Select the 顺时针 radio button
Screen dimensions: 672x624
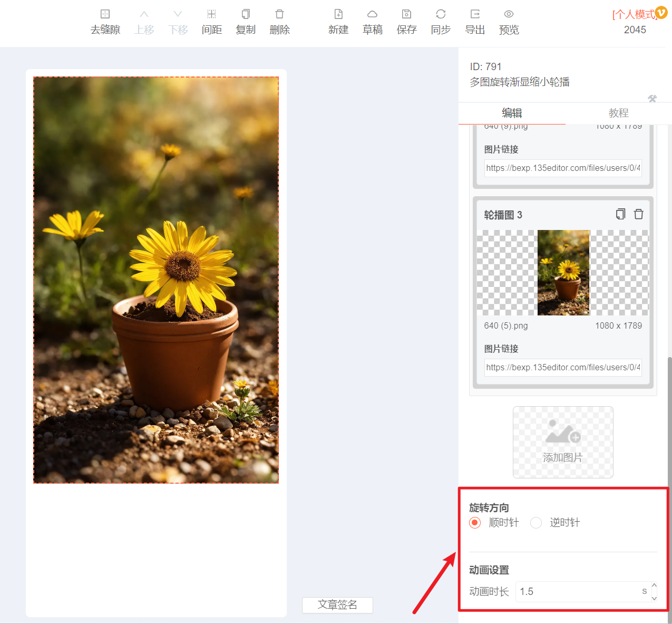pyautogui.click(x=475, y=523)
